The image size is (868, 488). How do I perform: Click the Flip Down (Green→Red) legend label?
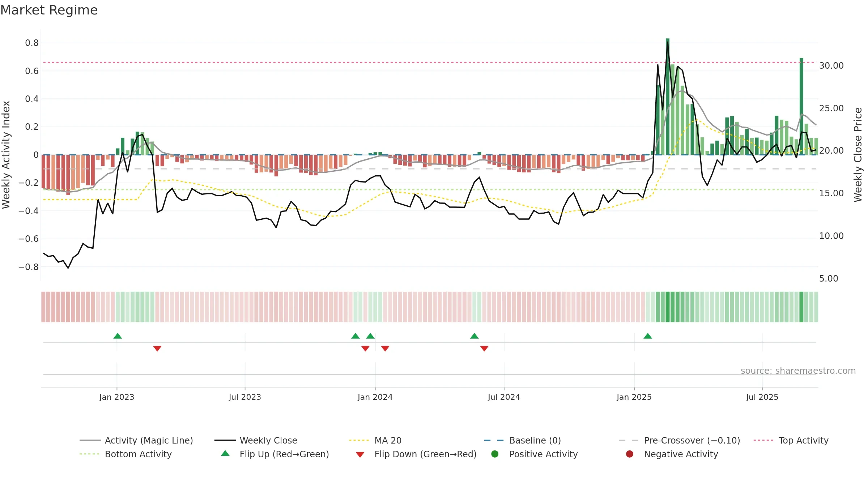425,454
